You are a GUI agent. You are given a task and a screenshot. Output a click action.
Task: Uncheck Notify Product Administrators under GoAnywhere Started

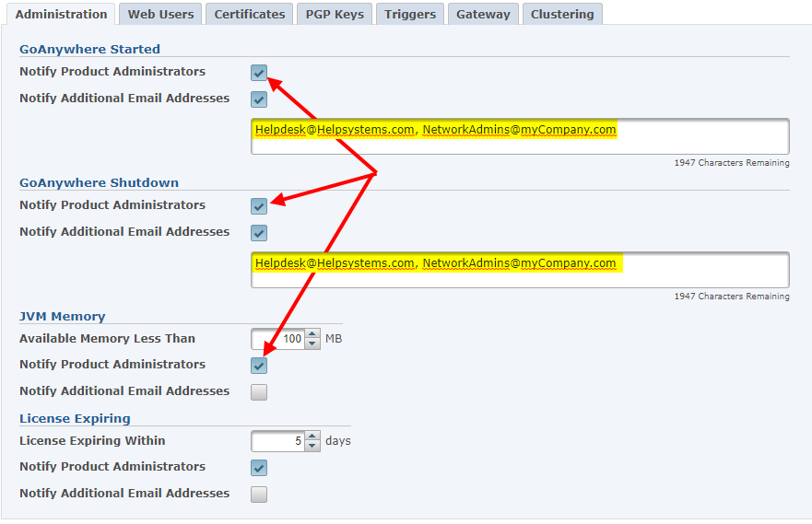coord(259,73)
